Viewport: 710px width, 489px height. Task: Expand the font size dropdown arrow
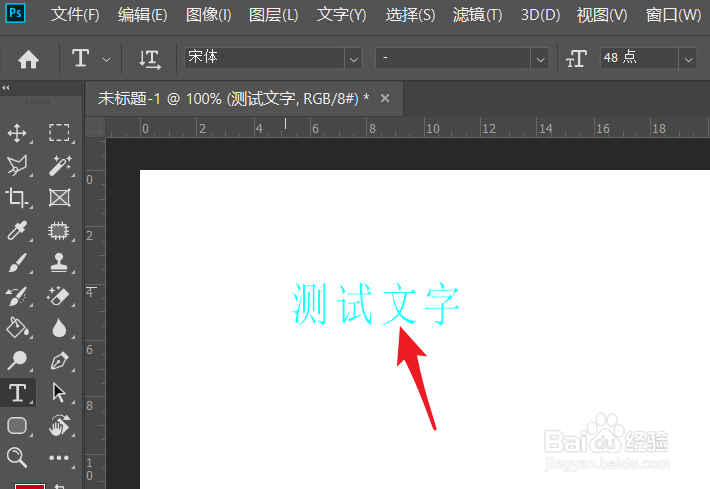(x=688, y=59)
